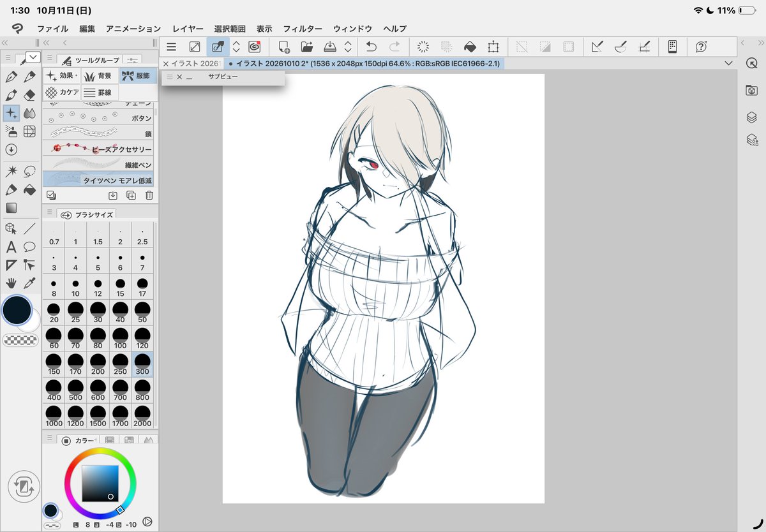Image resolution: width=766 pixels, height=532 pixels.
Task: Open the Layers palette from right sidebar
Action: tap(751, 117)
